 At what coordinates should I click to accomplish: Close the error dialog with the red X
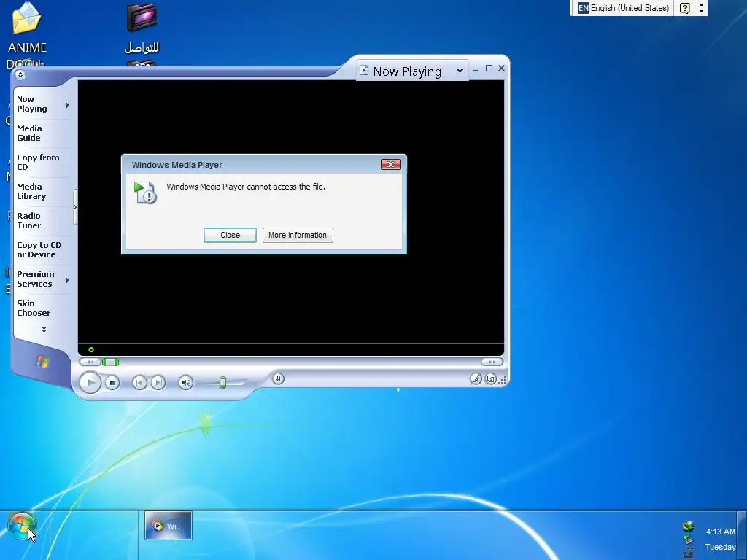391,164
